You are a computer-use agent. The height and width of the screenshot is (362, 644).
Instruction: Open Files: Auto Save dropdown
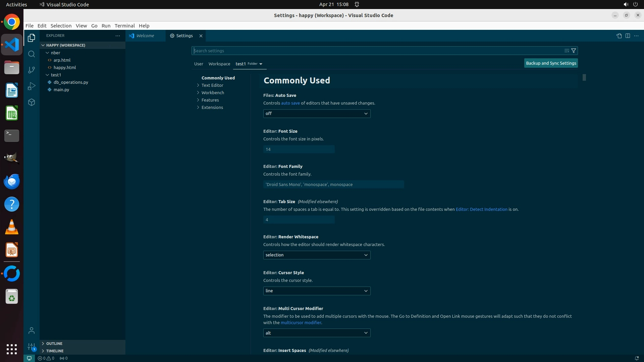click(317, 114)
